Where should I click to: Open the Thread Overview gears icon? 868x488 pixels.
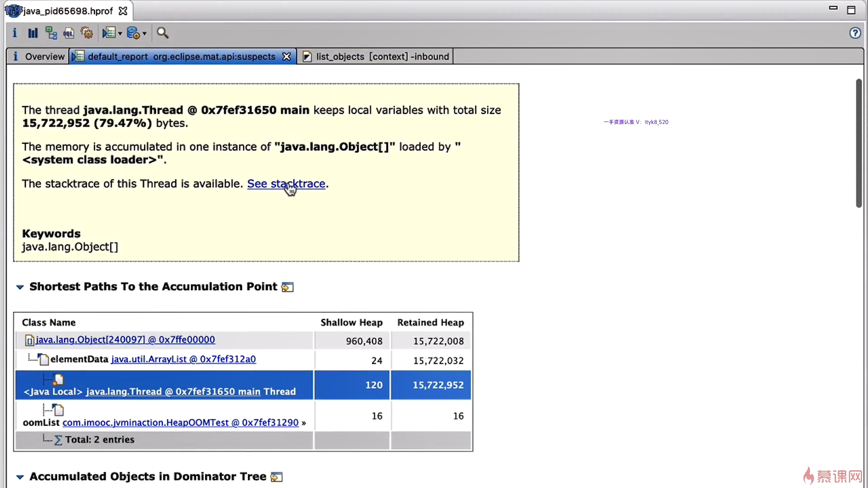[x=86, y=33]
